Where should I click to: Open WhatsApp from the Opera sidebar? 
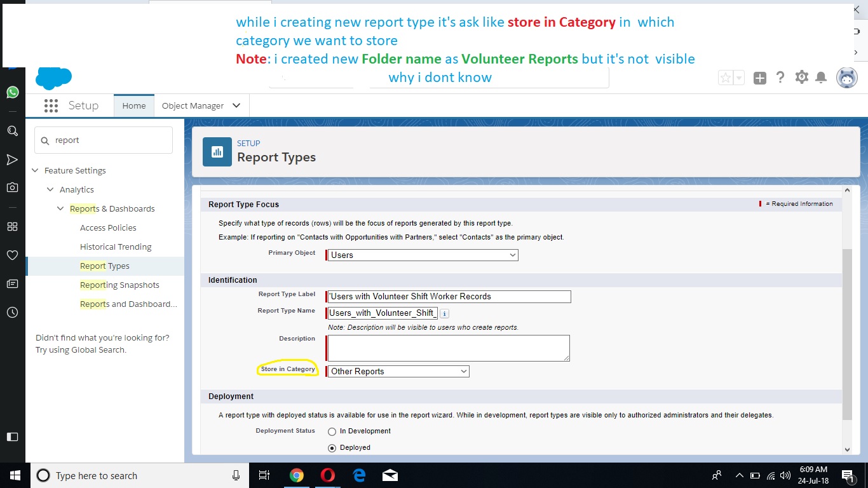click(x=12, y=92)
